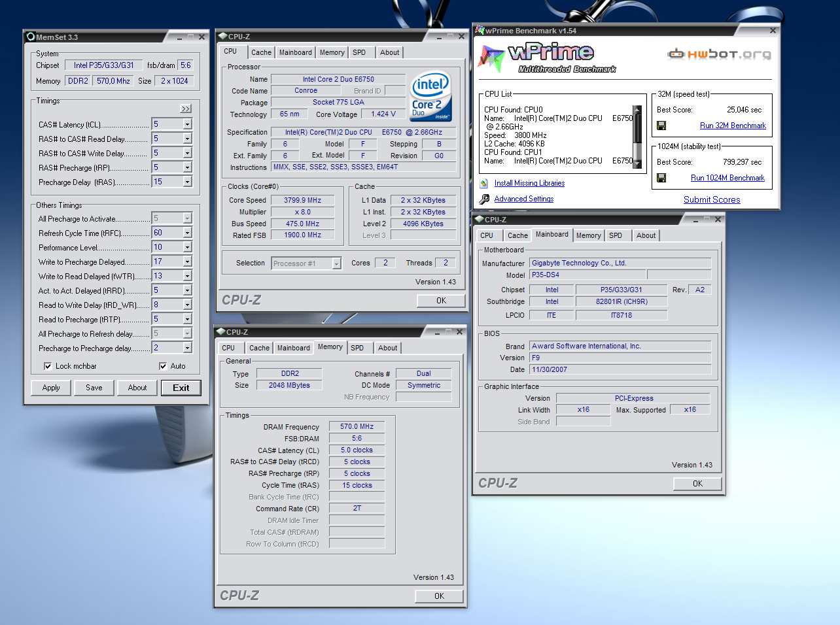Image resolution: width=840 pixels, height=625 pixels.
Task: Click the Command Rate value 2T
Action: [357, 508]
